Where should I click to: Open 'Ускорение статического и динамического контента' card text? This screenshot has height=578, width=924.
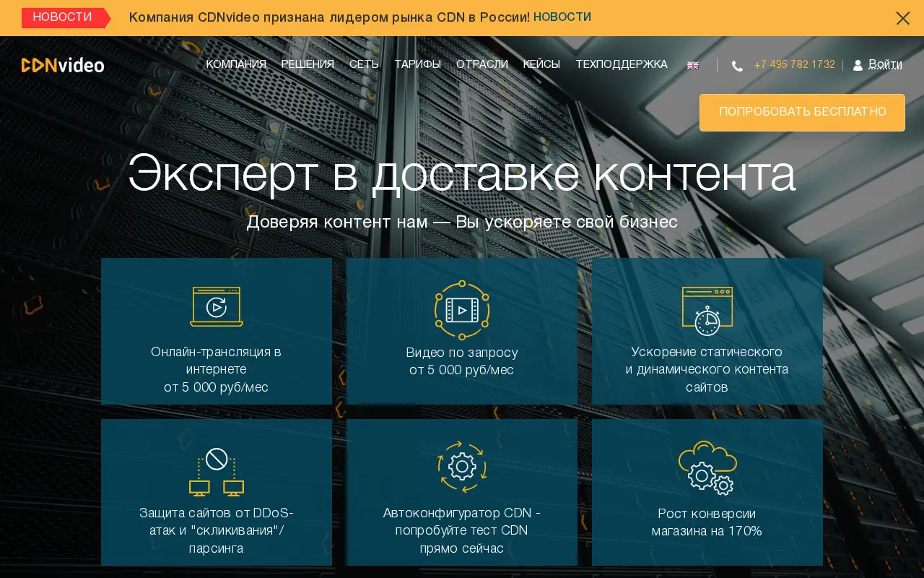click(707, 370)
